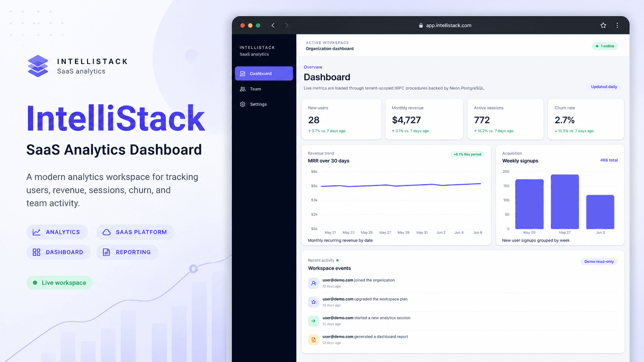Open the Dashboard sidebar item

pyautogui.click(x=264, y=73)
